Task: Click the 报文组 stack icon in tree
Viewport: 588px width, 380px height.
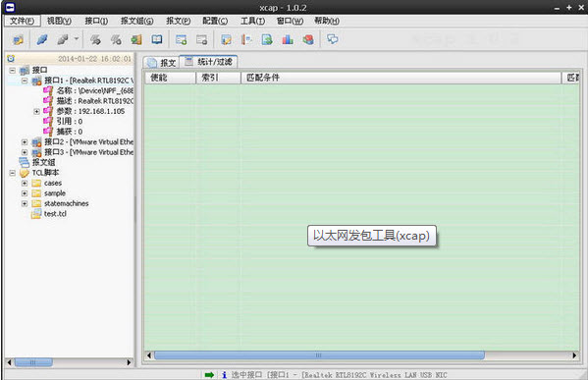Action: [x=25, y=162]
